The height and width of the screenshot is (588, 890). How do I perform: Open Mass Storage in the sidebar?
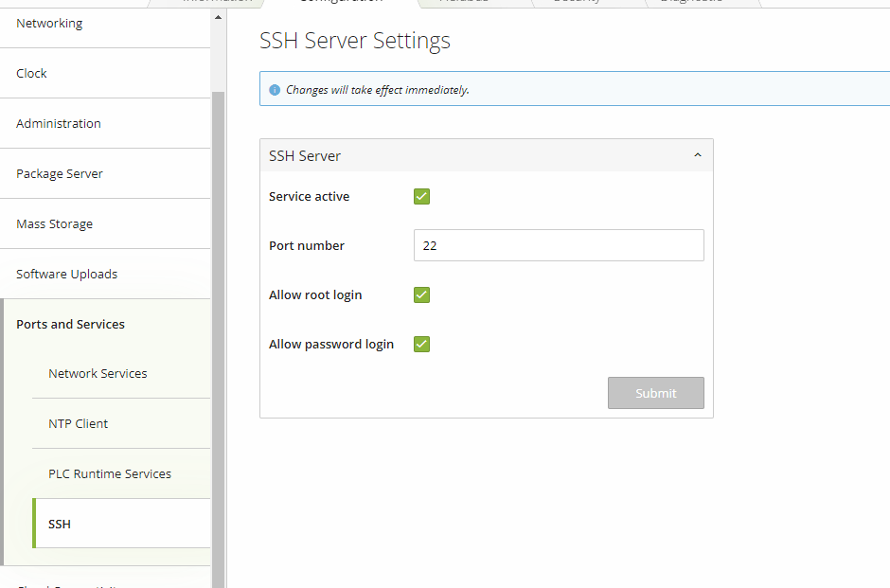click(x=105, y=223)
